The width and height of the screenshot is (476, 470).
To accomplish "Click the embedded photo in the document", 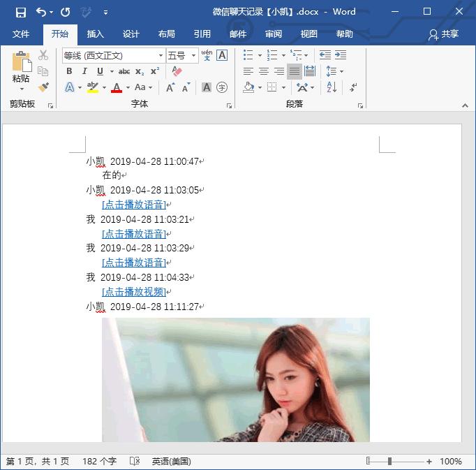I will (235, 379).
